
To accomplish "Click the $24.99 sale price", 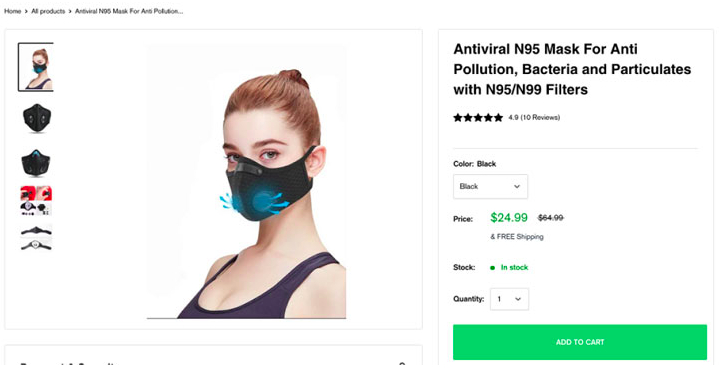I will click(x=509, y=217).
